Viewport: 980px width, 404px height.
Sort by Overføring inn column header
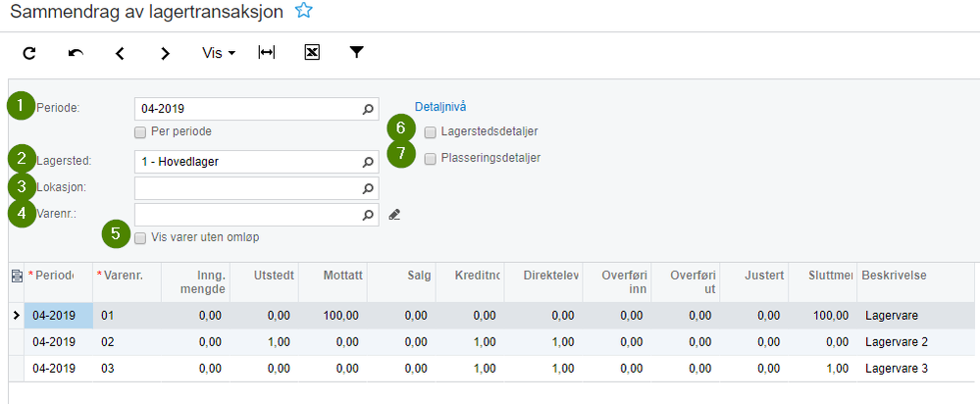tap(617, 282)
